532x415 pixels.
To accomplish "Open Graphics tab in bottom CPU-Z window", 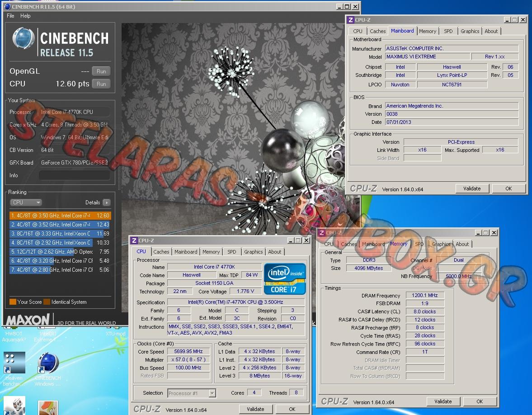I will (x=254, y=252).
